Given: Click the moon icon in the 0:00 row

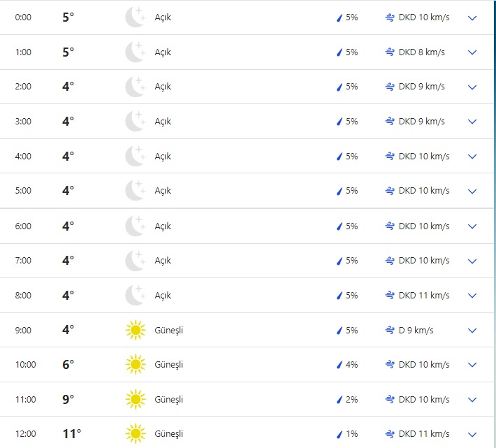Looking at the screenshot, I should pyautogui.click(x=134, y=17).
